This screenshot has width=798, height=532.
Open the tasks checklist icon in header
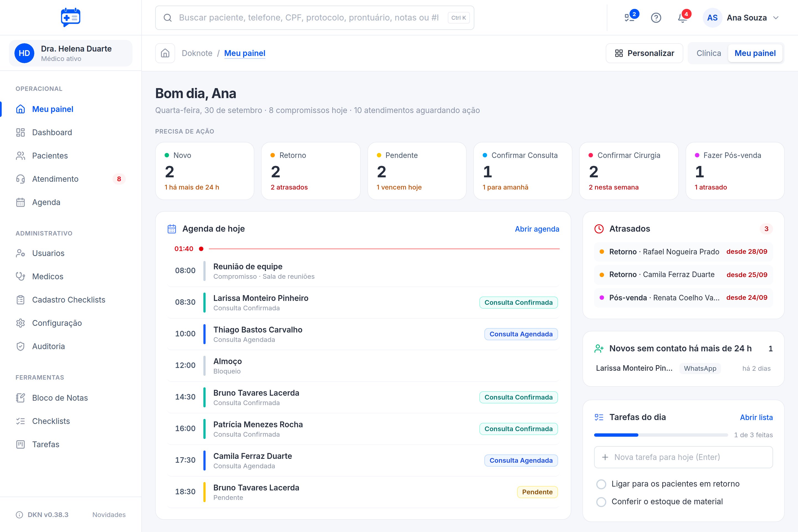coord(629,18)
